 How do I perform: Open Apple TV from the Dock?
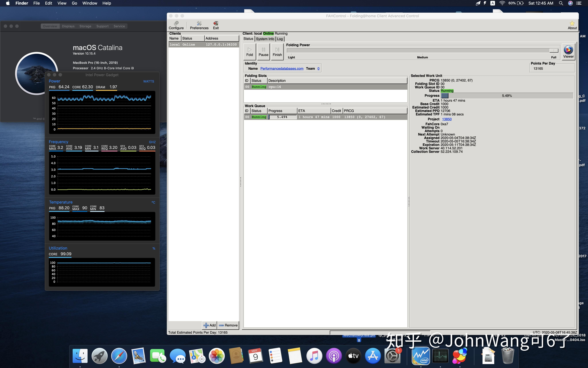353,356
